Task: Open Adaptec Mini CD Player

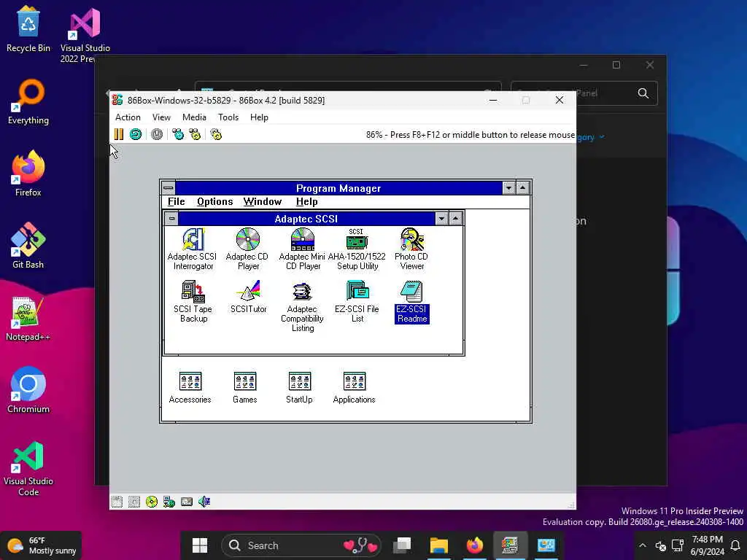Action: pos(303,249)
